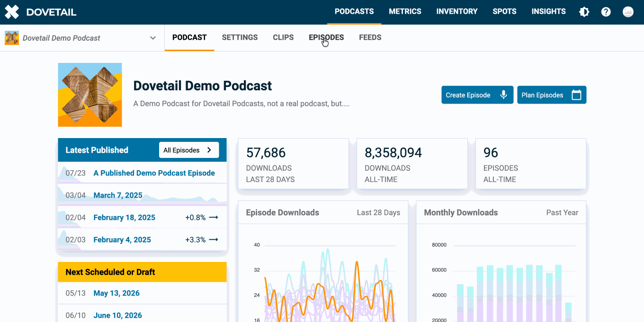The height and width of the screenshot is (322, 644).
Task: Expand the Dovetail Demo Podcast selector dropdown
Action: [152, 38]
